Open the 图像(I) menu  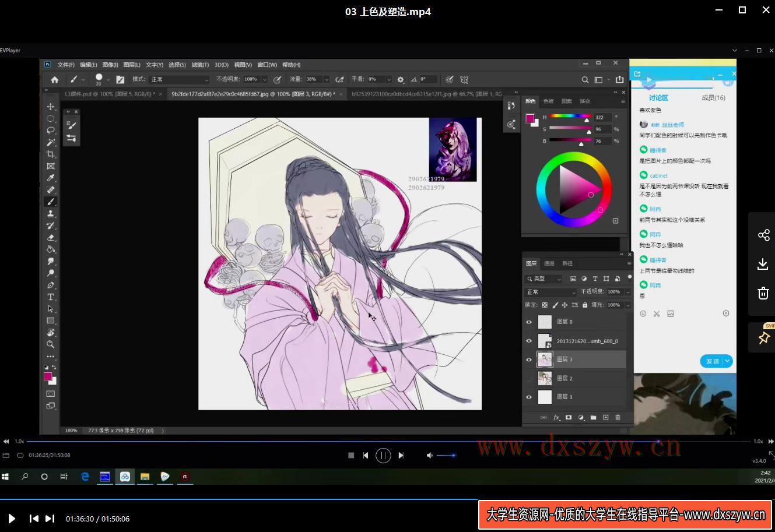pyautogui.click(x=110, y=65)
